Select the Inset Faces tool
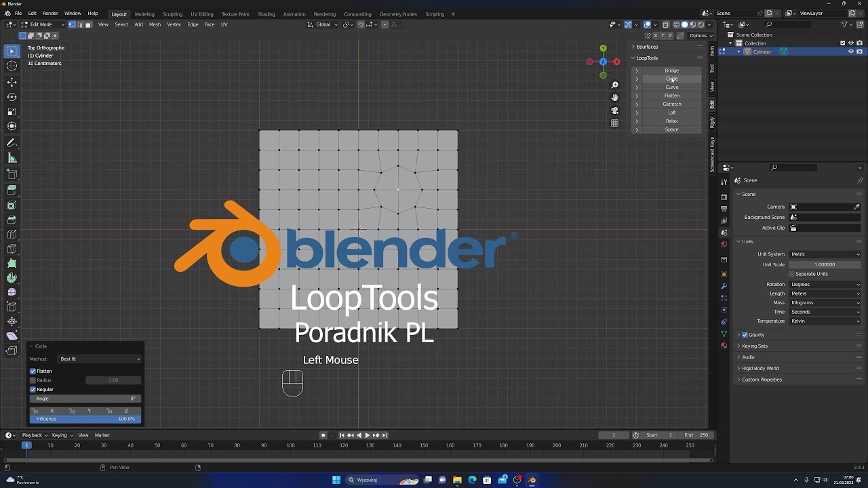Viewport: 868px width, 488px height. tap(12, 205)
